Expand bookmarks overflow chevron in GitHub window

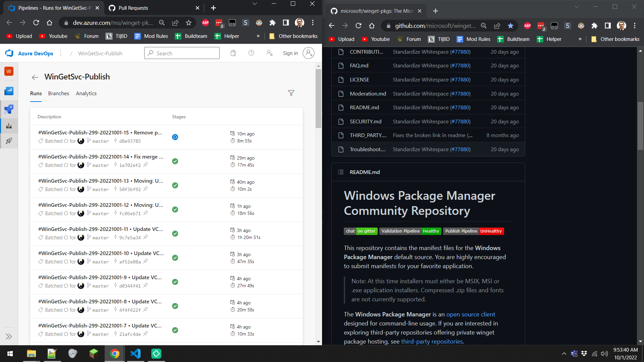point(580,39)
